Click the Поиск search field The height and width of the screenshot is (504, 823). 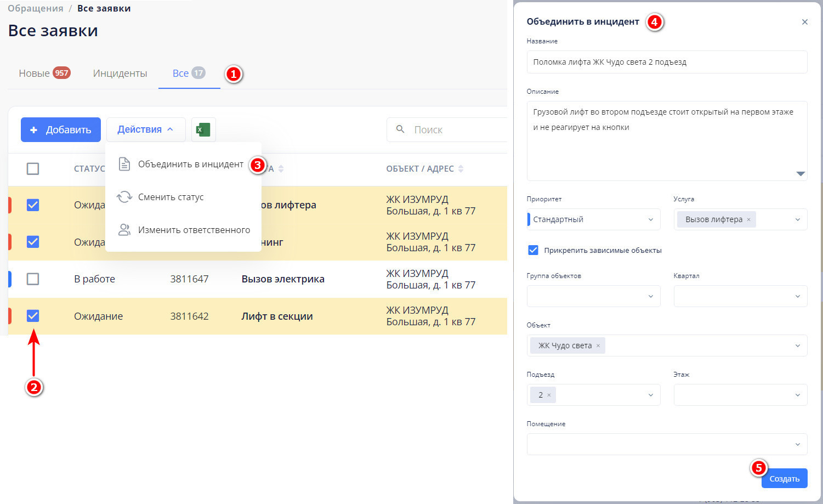(447, 129)
